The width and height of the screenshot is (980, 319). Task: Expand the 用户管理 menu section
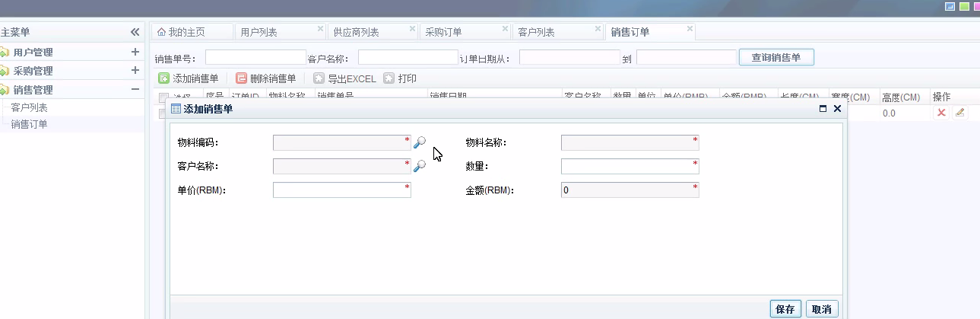(x=135, y=53)
